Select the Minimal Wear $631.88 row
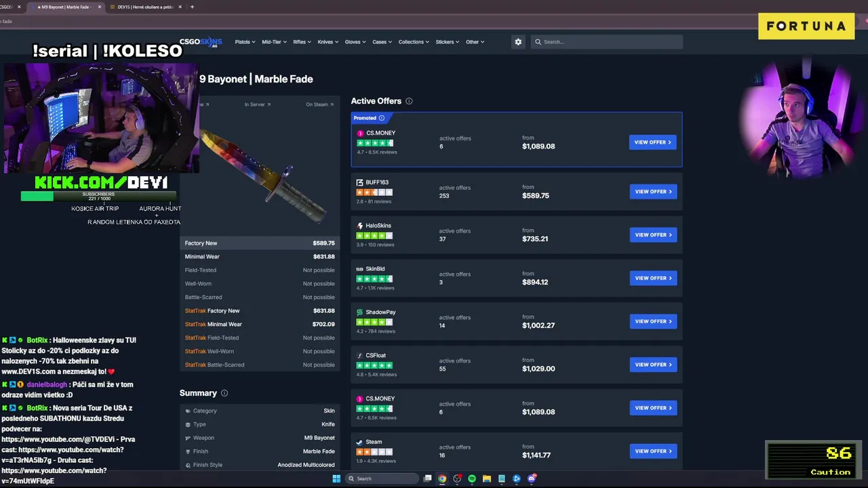 [260, 257]
